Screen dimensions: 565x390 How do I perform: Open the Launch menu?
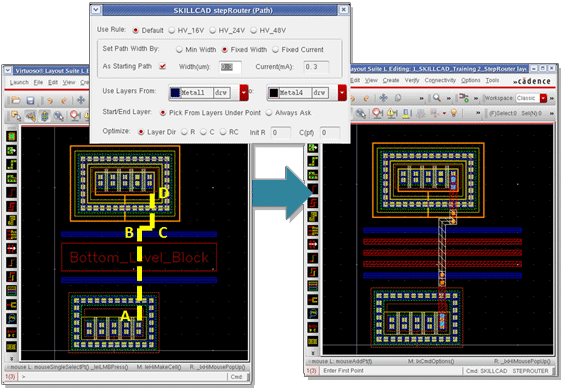tap(19, 83)
